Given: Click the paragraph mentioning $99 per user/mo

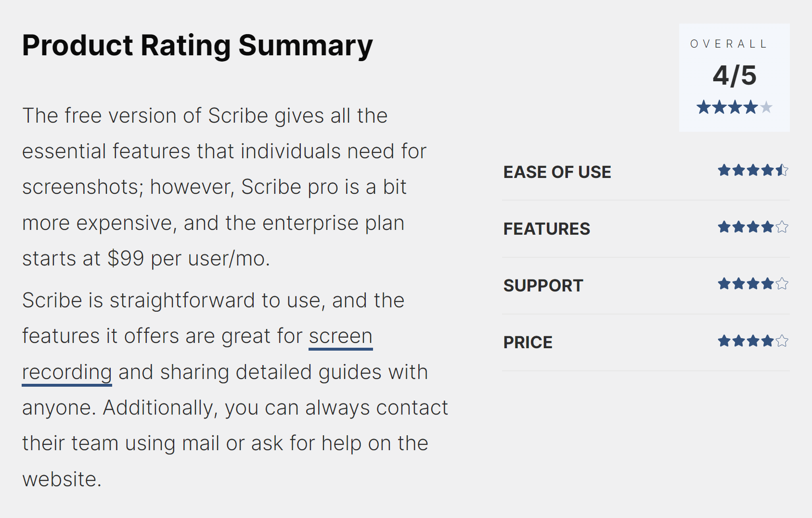Looking at the screenshot, I should coord(224,187).
